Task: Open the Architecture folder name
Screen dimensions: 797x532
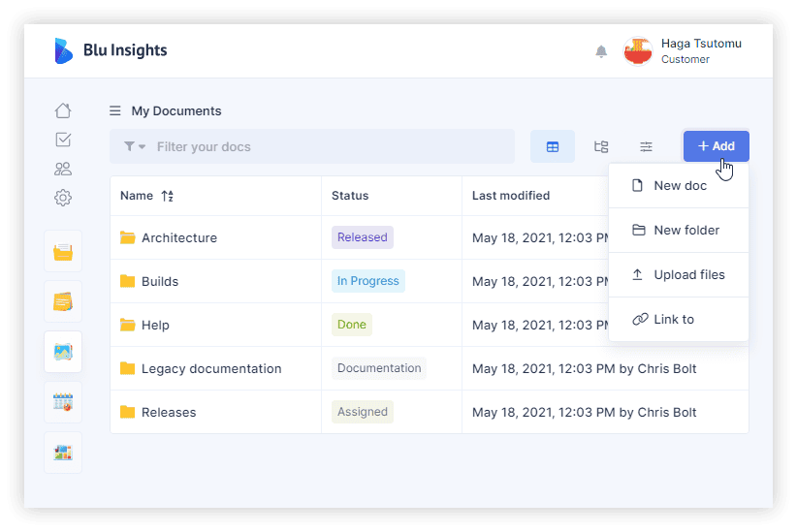Action: tap(179, 237)
